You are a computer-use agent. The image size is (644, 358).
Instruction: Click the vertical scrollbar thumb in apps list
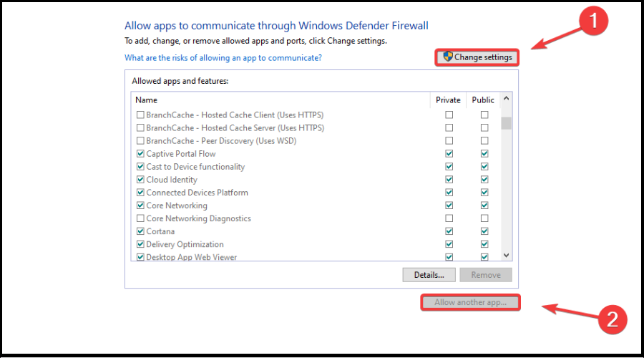pyautogui.click(x=506, y=123)
